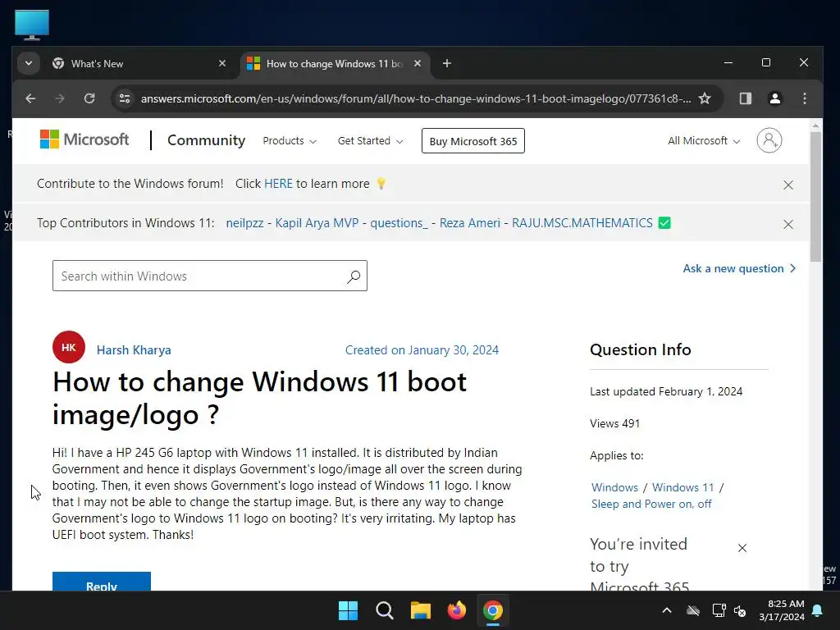Open the notifications bell icon
This screenshot has width=840, height=630.
(x=818, y=610)
